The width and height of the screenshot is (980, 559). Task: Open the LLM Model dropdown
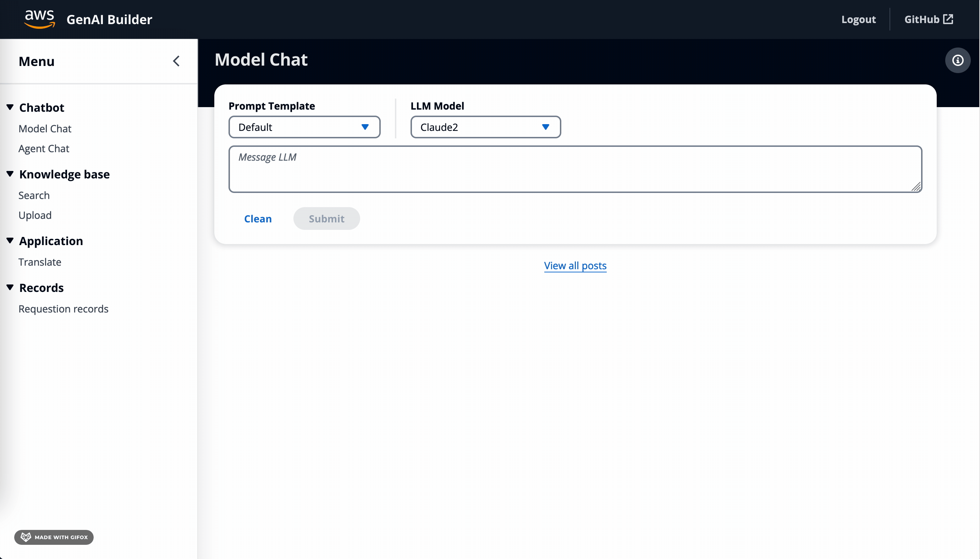pos(485,127)
